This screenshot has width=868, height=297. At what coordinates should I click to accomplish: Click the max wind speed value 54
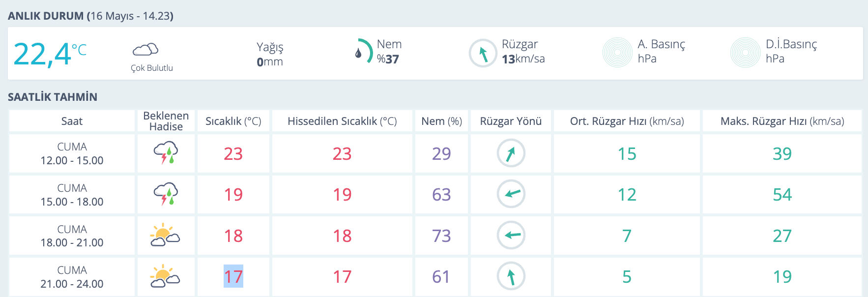coord(782,194)
